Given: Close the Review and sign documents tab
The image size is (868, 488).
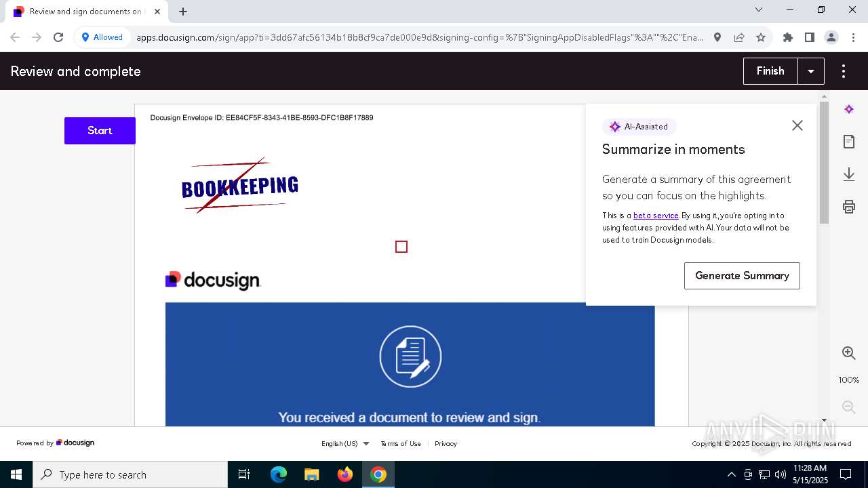Looking at the screenshot, I should coord(158,12).
